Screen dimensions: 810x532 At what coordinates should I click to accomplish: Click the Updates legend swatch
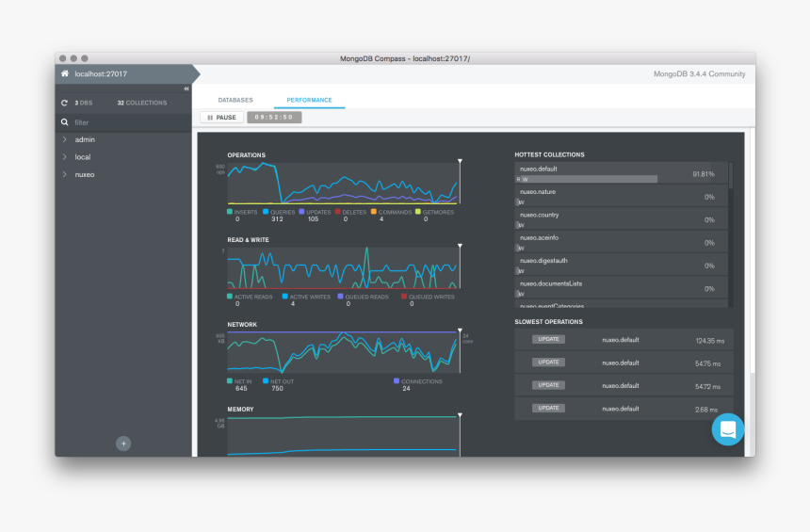pyautogui.click(x=301, y=211)
